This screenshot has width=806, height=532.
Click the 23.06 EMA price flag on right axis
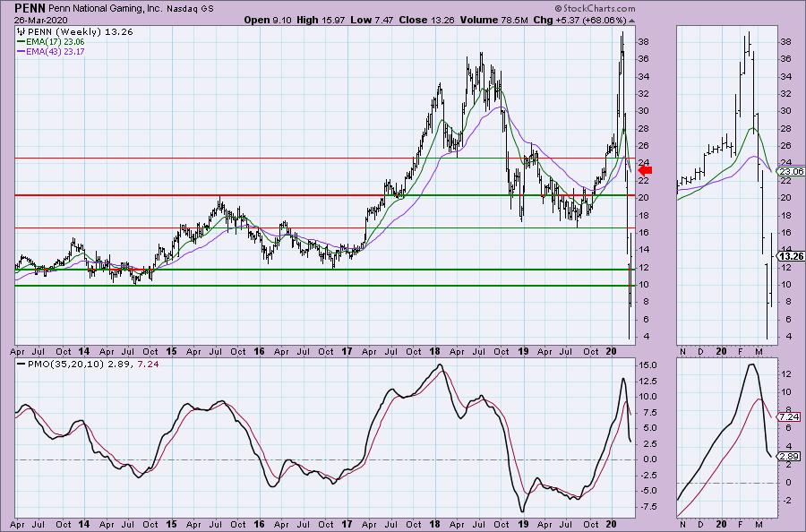click(792, 172)
